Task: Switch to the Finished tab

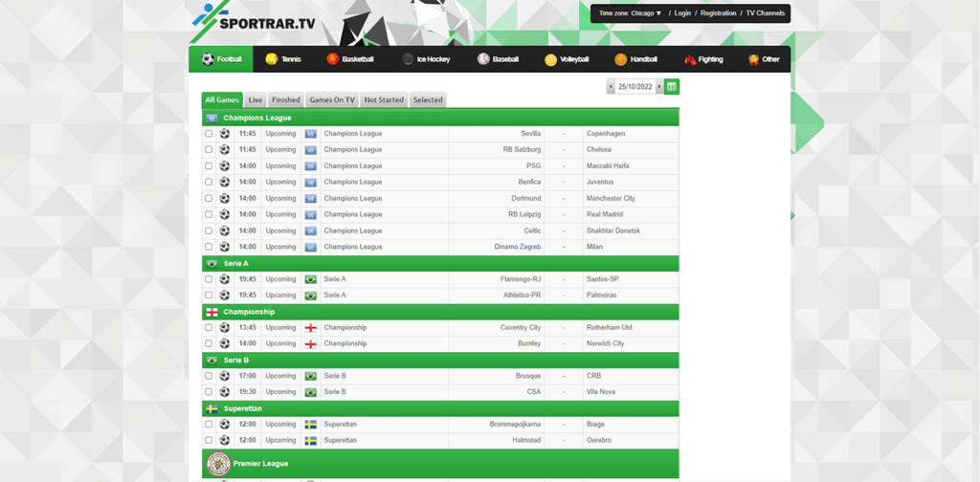Action: [x=286, y=99]
